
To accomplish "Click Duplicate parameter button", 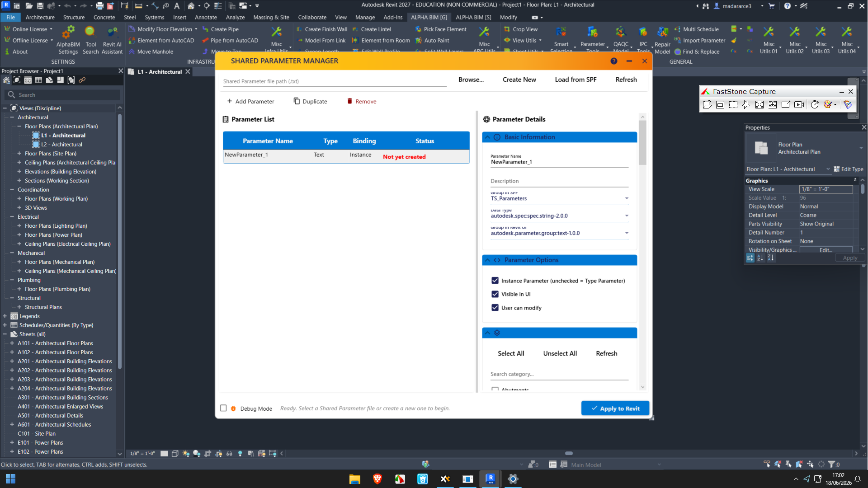I will [x=310, y=101].
